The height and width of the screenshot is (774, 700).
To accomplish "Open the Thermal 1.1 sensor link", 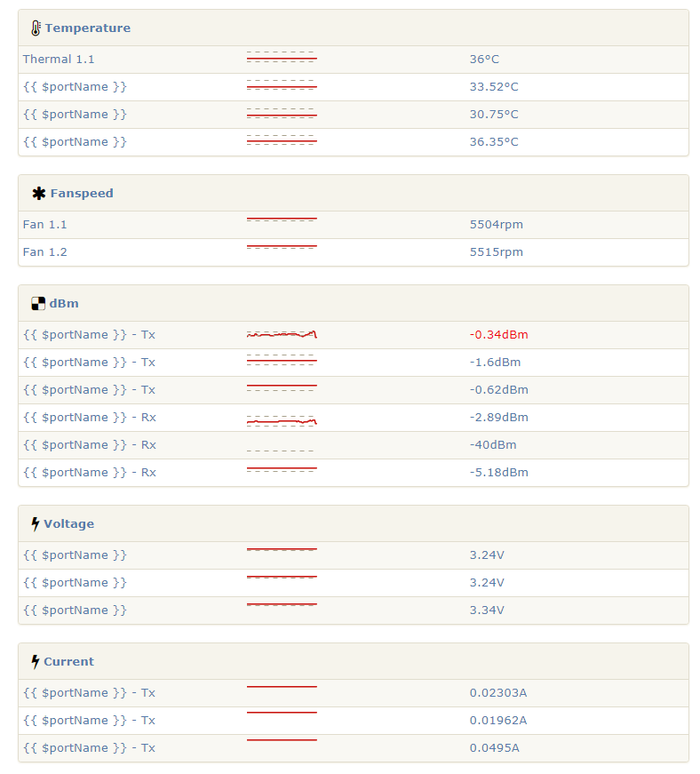I will point(59,59).
